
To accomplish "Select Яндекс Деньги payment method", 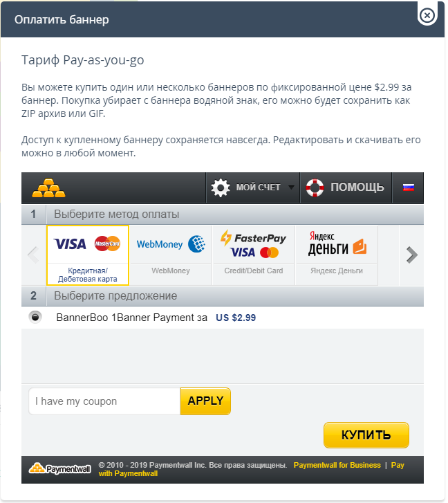I will coord(337,255).
